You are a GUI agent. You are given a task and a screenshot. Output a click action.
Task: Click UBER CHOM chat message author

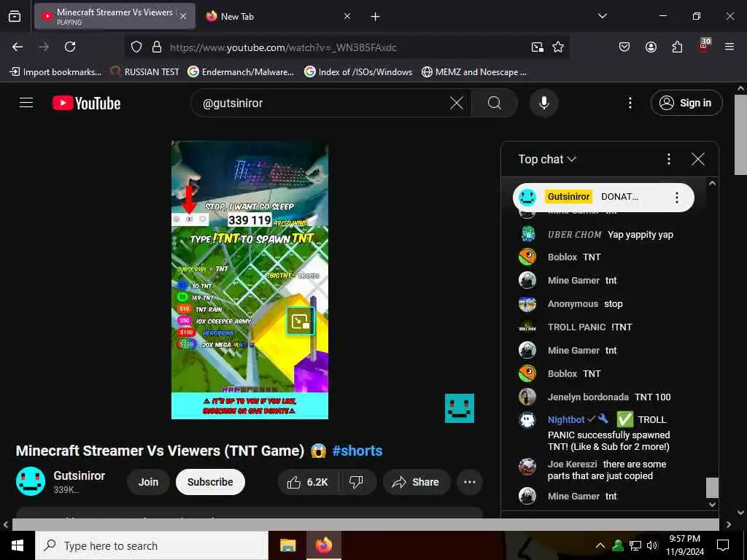pos(575,234)
